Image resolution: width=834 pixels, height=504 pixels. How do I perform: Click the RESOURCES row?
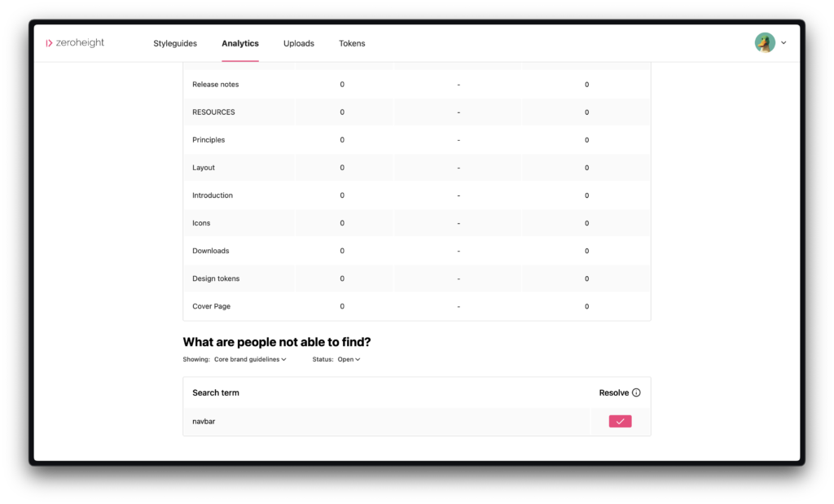pos(416,112)
